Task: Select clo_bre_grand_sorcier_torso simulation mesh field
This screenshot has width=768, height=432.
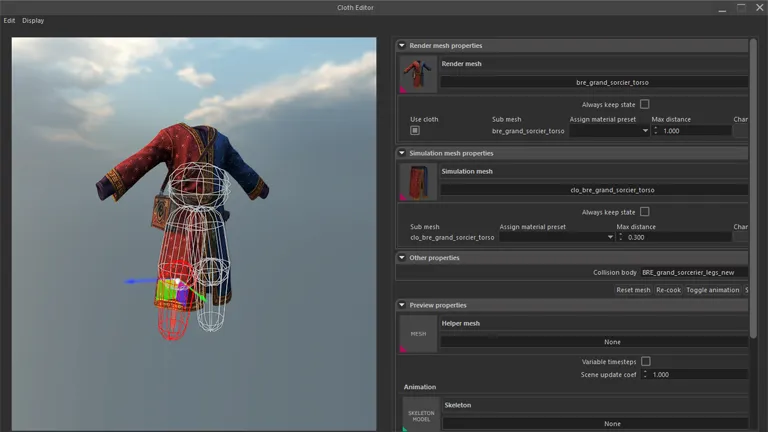Action: (x=594, y=190)
